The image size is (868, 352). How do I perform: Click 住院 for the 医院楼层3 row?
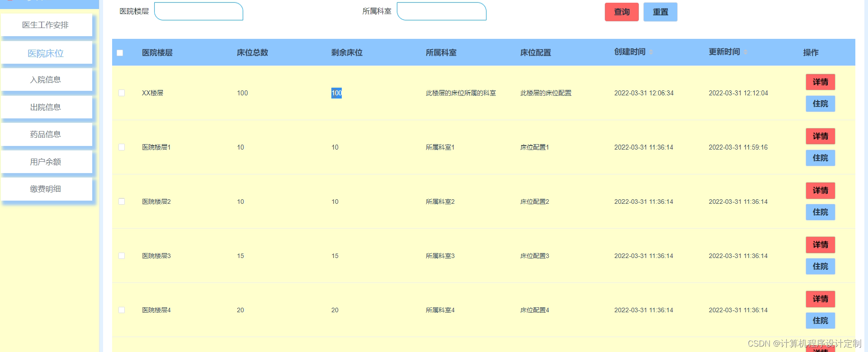point(821,267)
